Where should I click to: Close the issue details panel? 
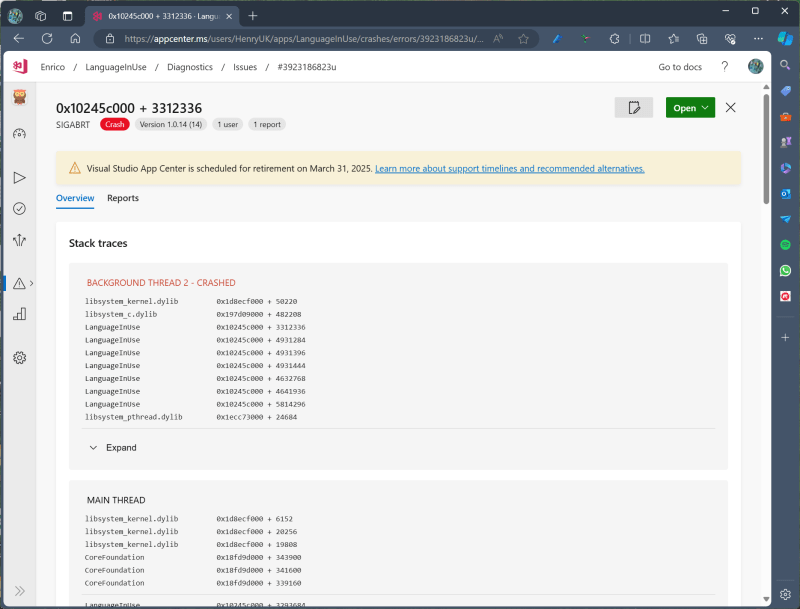731,108
